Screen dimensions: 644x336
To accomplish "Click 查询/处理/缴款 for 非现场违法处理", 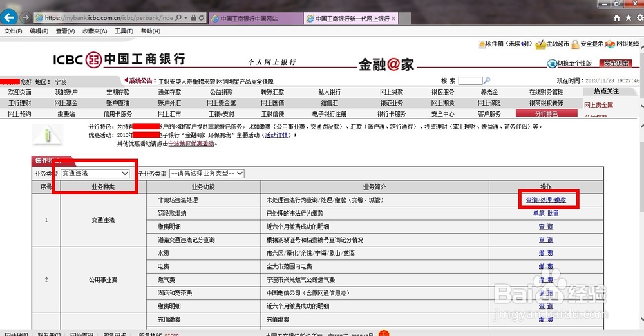I will click(546, 200).
